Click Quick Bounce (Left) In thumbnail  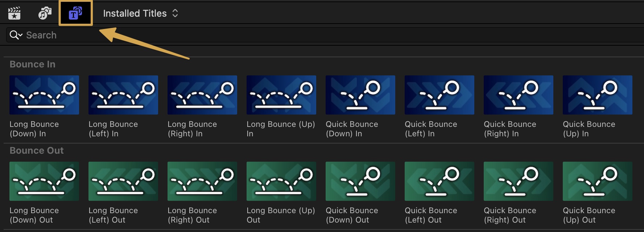[x=439, y=95]
